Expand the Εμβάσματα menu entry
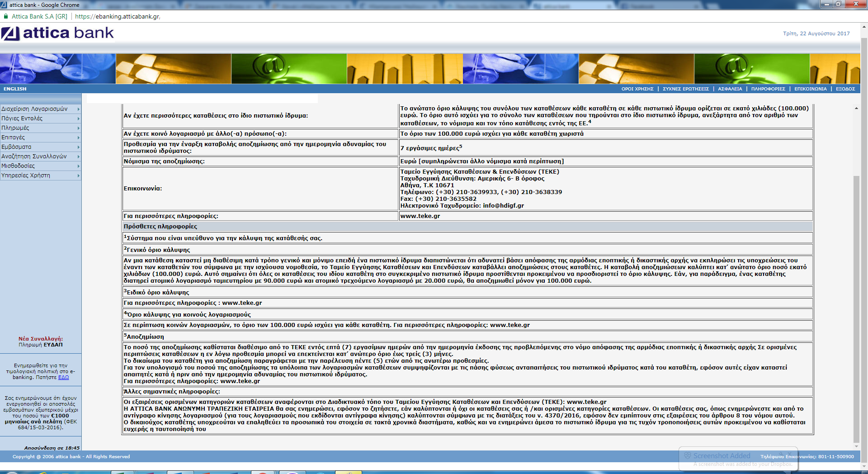The height and width of the screenshot is (474, 868). click(40, 147)
